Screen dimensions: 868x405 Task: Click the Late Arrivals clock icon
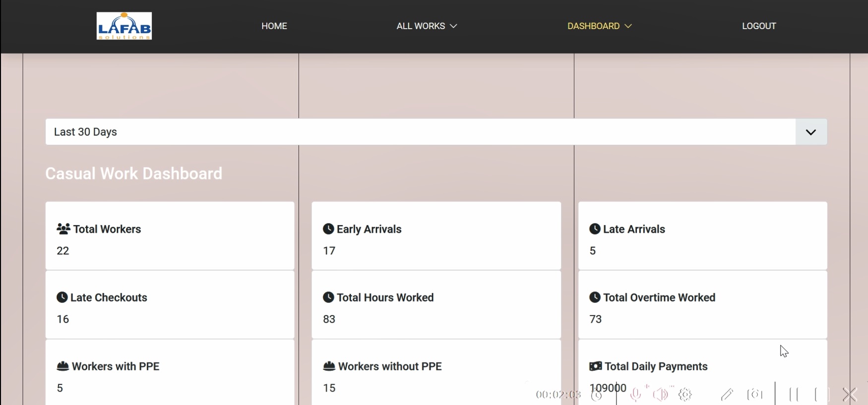click(x=595, y=229)
